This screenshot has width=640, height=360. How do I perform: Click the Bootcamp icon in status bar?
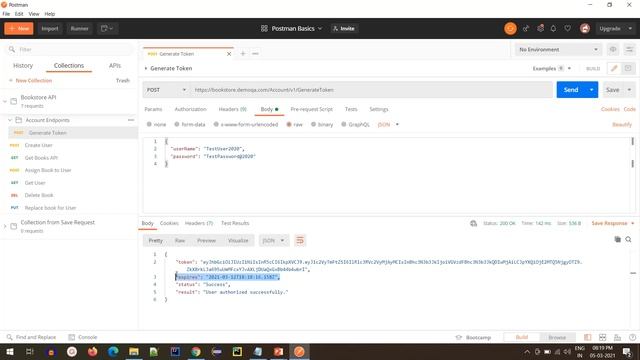tap(459, 338)
